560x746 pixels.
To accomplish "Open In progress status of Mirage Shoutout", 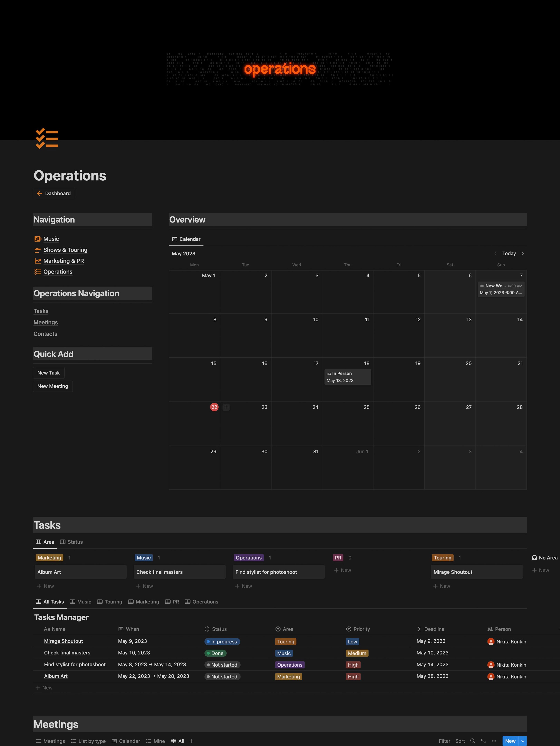I will 222,642.
